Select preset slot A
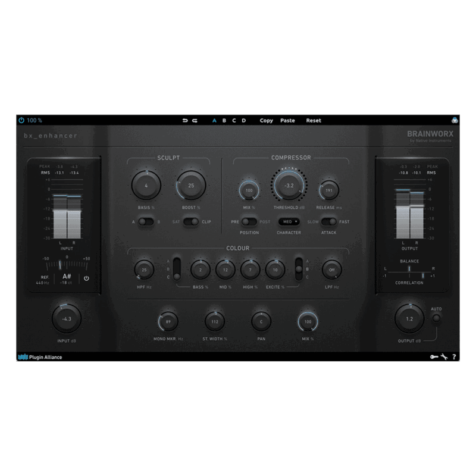This screenshot has height=476, width=476. coord(214,121)
